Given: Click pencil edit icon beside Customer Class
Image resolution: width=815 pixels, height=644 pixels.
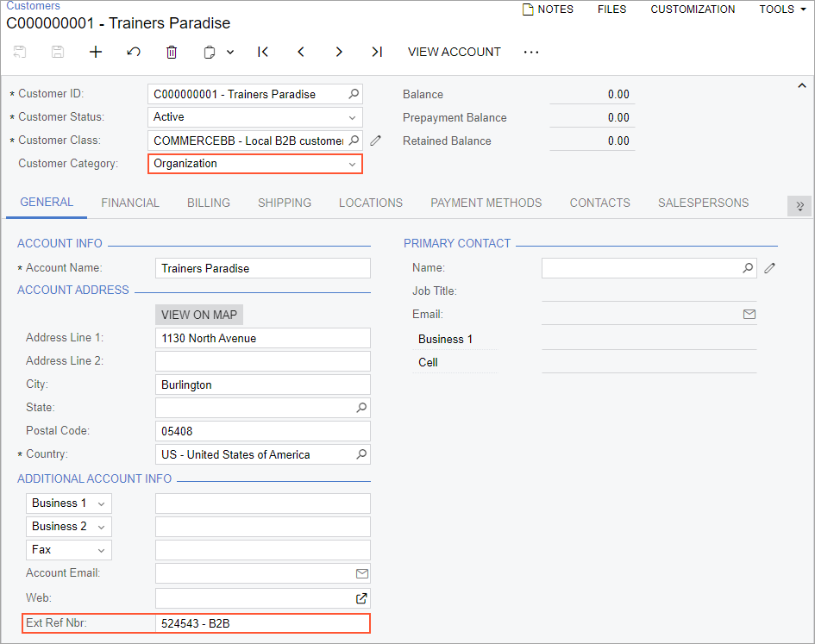Looking at the screenshot, I should coord(375,141).
